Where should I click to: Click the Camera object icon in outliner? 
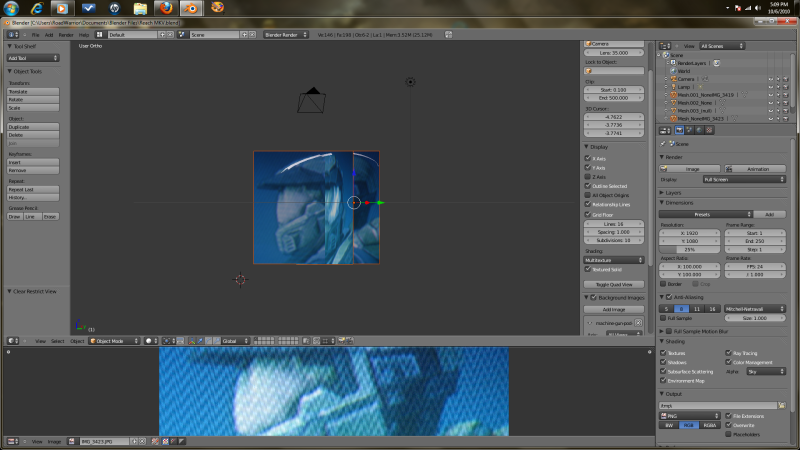(x=674, y=78)
